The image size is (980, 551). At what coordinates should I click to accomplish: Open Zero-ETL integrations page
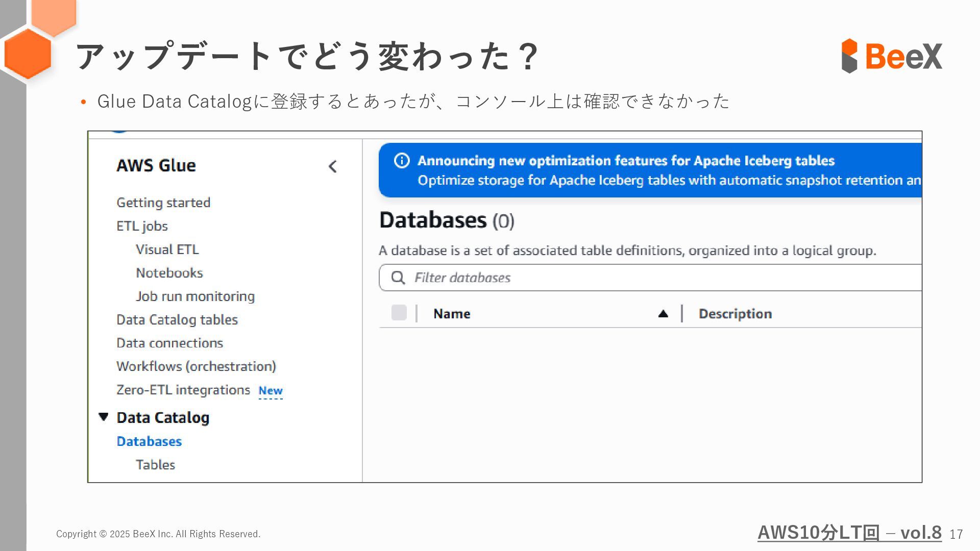click(183, 390)
